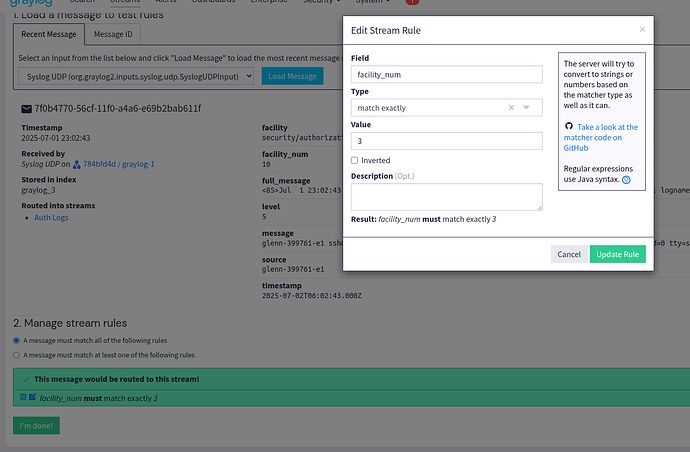Close the Edit Stream Rule dialog

(x=642, y=29)
